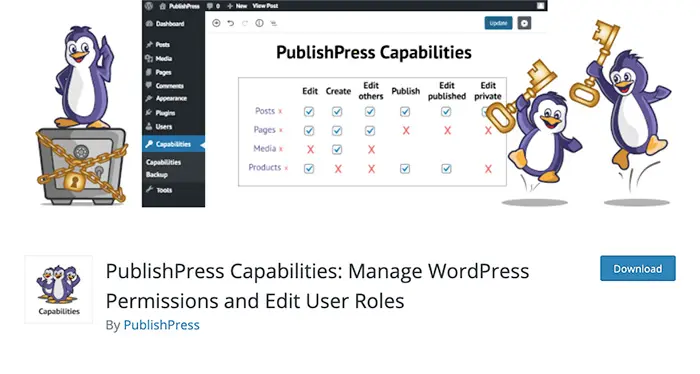The image size is (700, 374).
Task: Click the add block plus icon
Action: coord(216,23)
